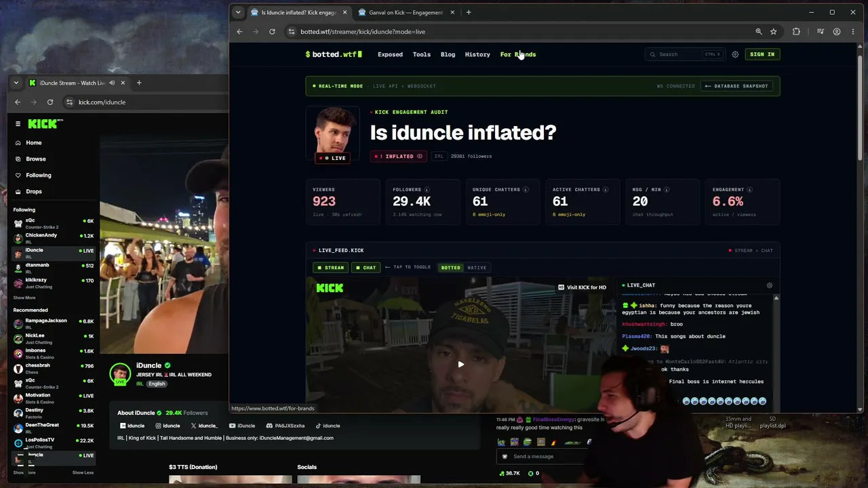Open the For Brands nav link
The width and height of the screenshot is (868, 488).
(518, 54)
